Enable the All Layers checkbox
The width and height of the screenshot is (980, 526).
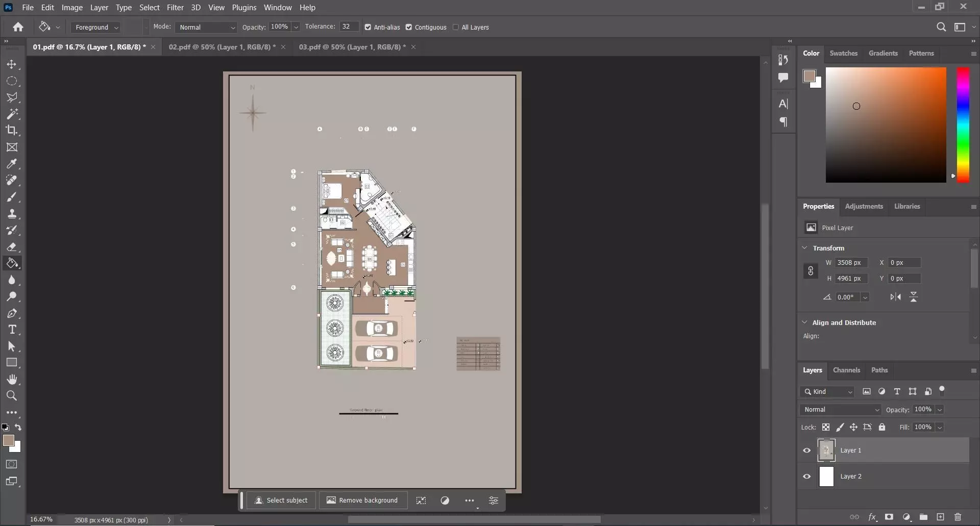coord(456,27)
